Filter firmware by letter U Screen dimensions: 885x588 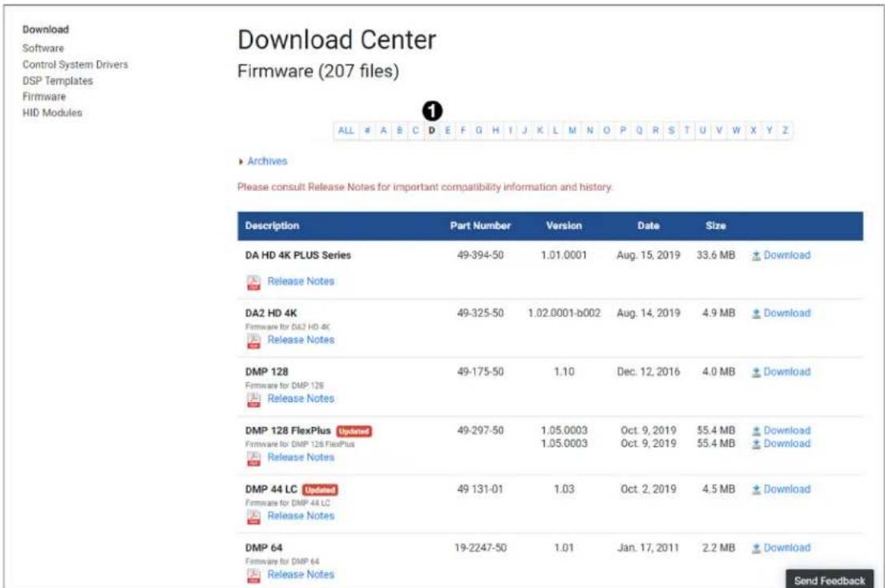(x=703, y=131)
